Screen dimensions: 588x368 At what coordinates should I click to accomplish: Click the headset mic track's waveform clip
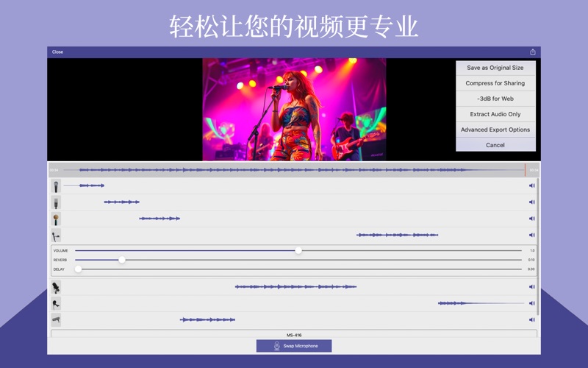397,235
